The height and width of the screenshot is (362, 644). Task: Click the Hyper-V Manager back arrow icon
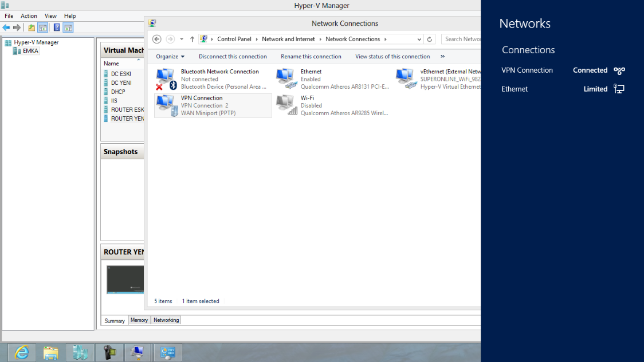[6, 27]
